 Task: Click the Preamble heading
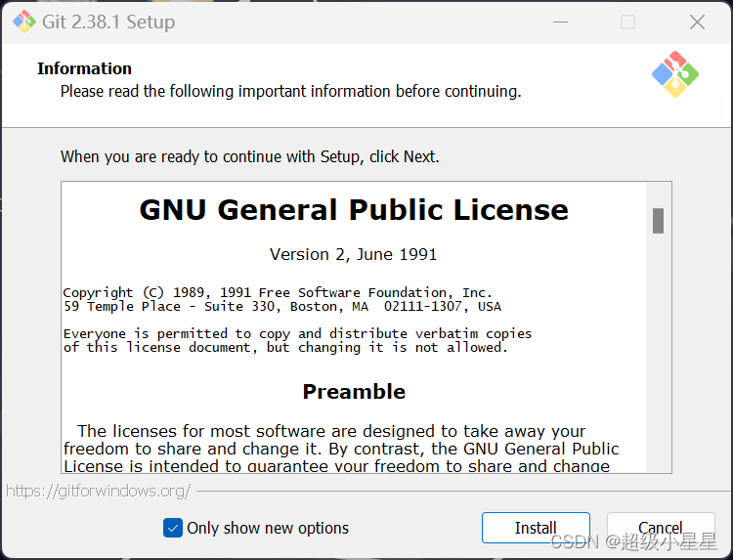(x=354, y=392)
